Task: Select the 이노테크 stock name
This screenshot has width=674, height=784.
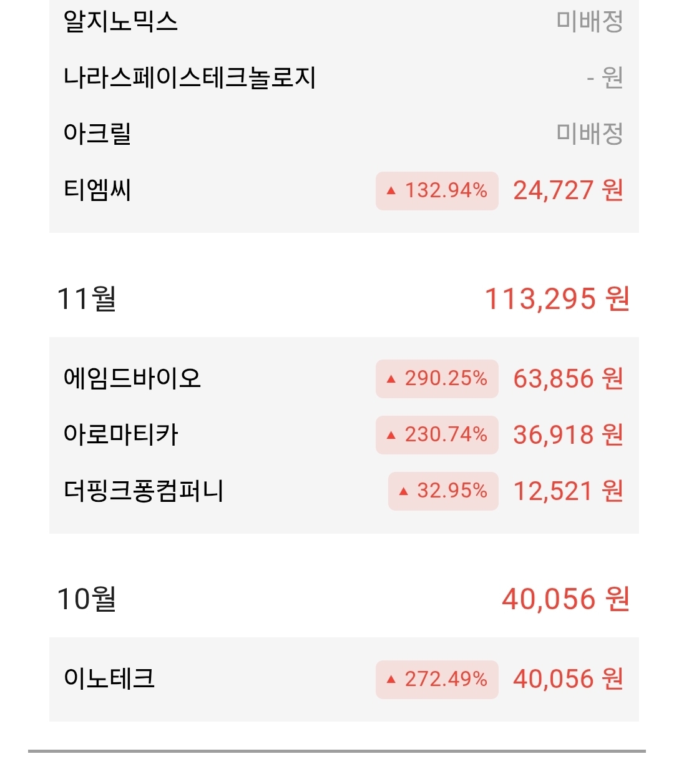Action: pyautogui.click(x=109, y=679)
